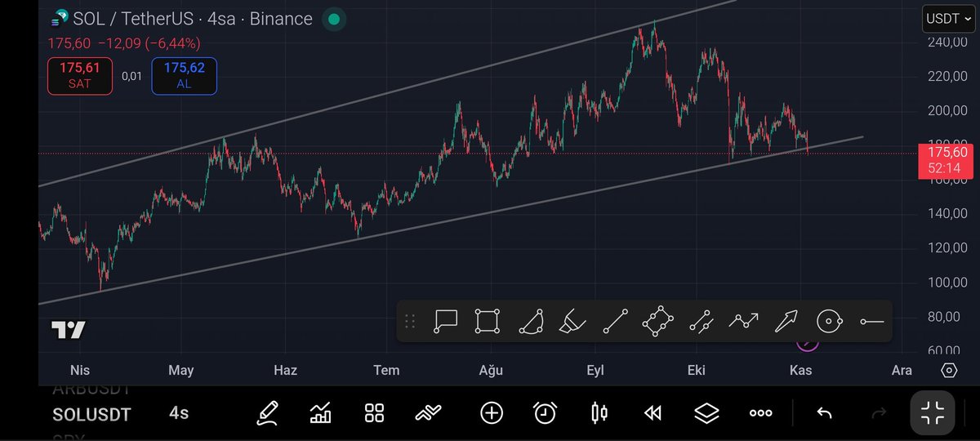Screen dimensions: 980x441
Task: Select the highlighter tool
Action: pyautogui.click(x=572, y=321)
